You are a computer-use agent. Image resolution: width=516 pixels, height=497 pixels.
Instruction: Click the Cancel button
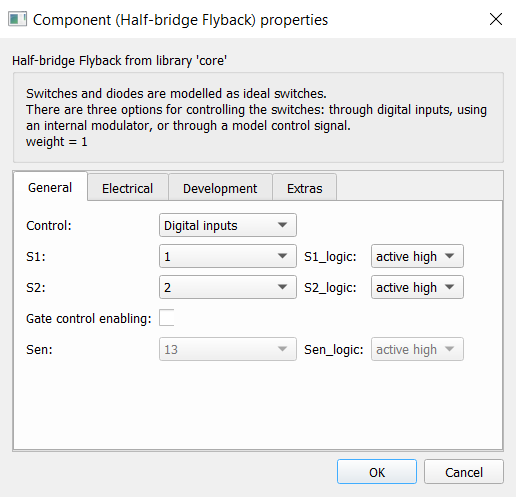pos(464,472)
